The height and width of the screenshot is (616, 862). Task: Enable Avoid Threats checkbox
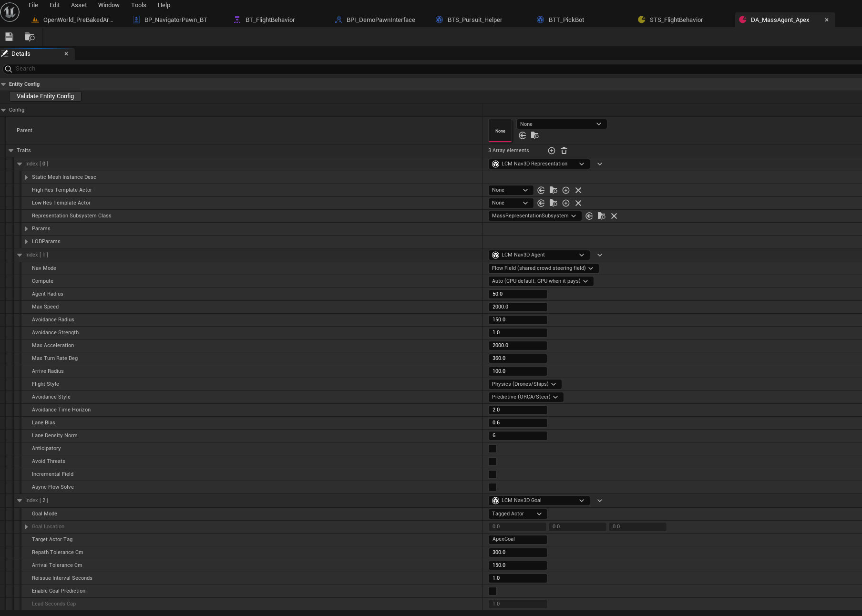[493, 462]
